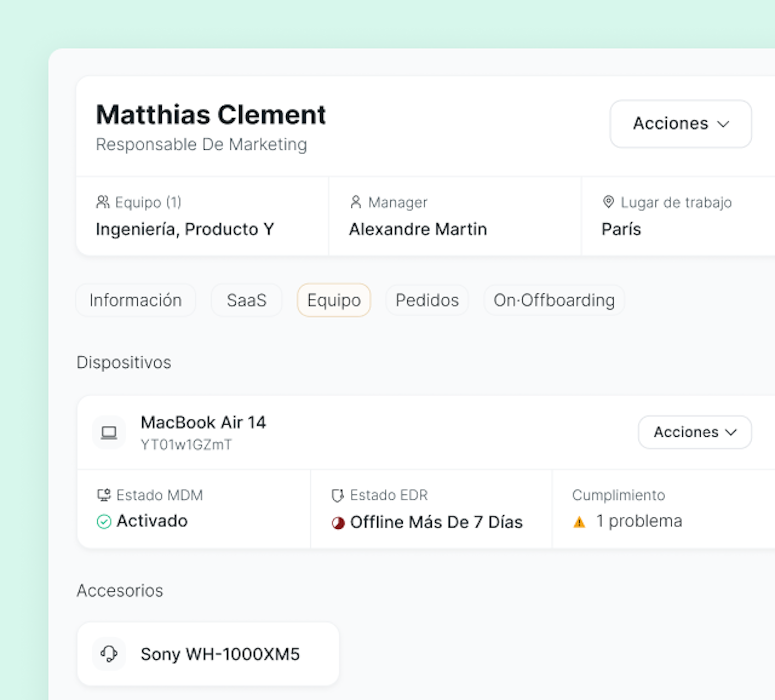Screen dimensions: 775x700
Task: Open the Sony WH-1000XM5 accessory card
Action: pyautogui.click(x=220, y=654)
